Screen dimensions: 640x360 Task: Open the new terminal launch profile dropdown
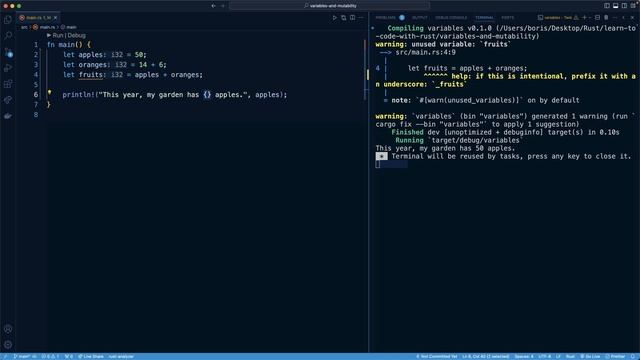click(590, 18)
